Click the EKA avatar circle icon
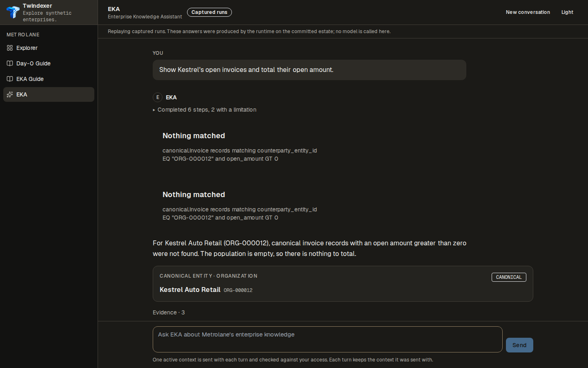This screenshot has width=588, height=368. pyautogui.click(x=158, y=97)
